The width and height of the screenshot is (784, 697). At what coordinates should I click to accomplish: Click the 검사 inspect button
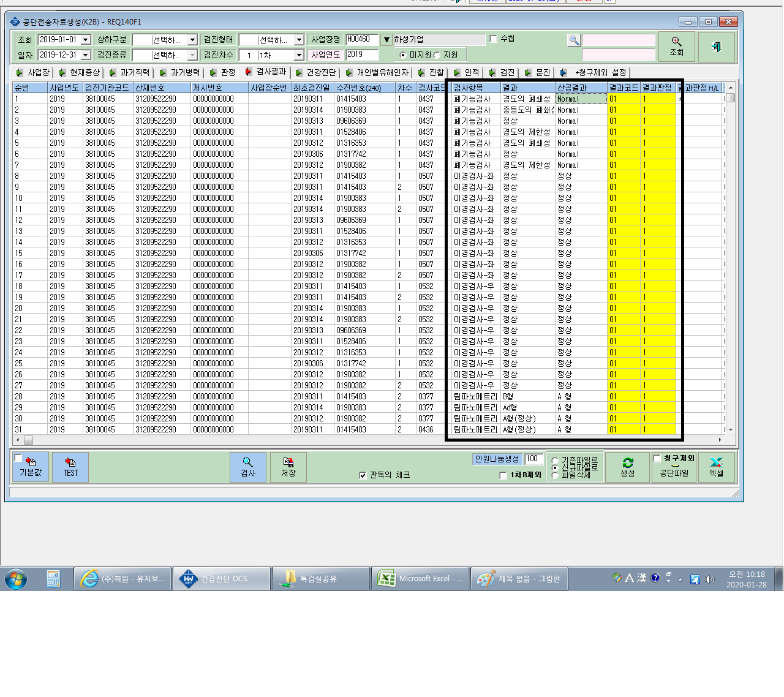pos(248,467)
